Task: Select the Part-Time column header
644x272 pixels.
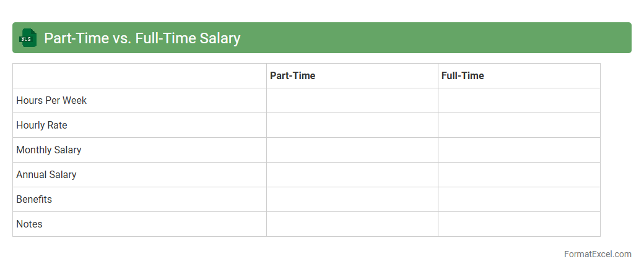Action: pos(292,75)
